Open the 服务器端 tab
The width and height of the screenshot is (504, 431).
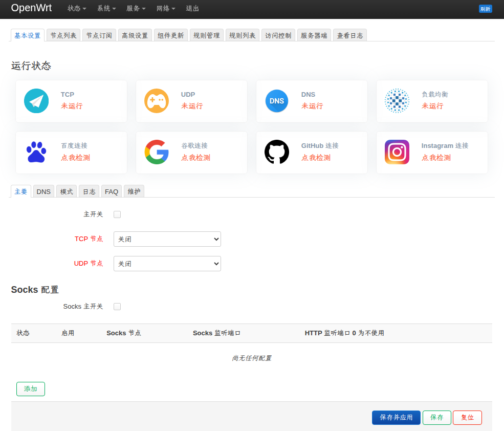[314, 35]
